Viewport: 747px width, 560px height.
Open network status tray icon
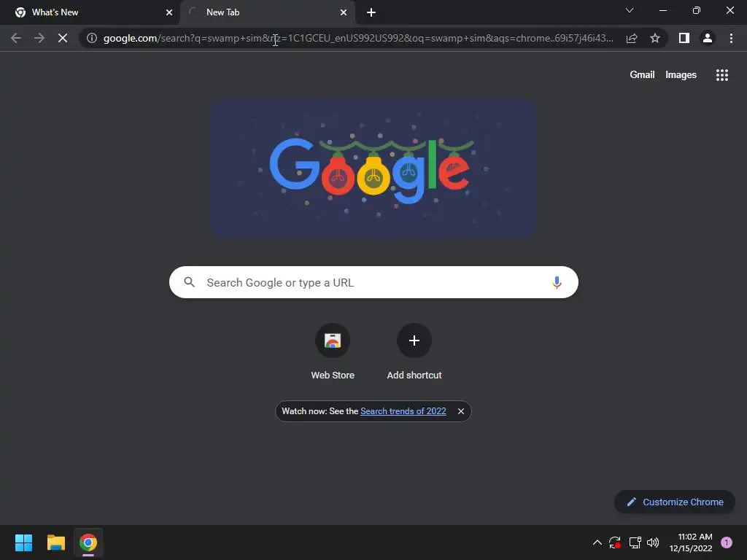click(x=635, y=542)
